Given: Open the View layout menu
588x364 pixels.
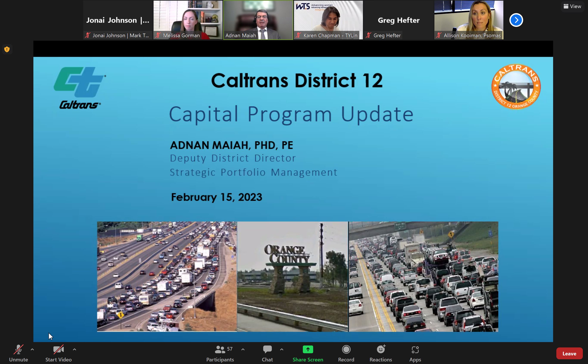Looking at the screenshot, I should coord(572,6).
